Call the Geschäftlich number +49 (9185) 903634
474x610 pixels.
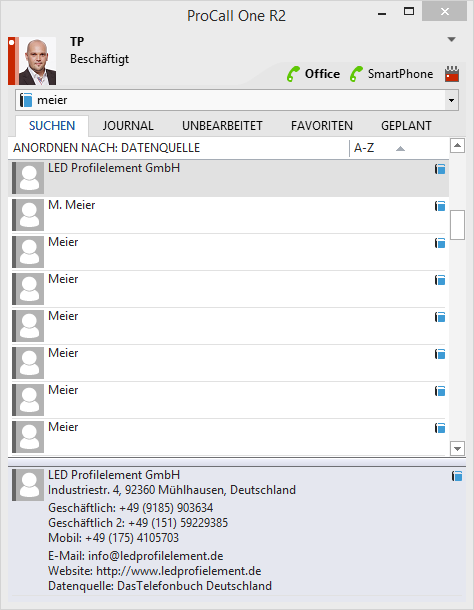[131, 508]
